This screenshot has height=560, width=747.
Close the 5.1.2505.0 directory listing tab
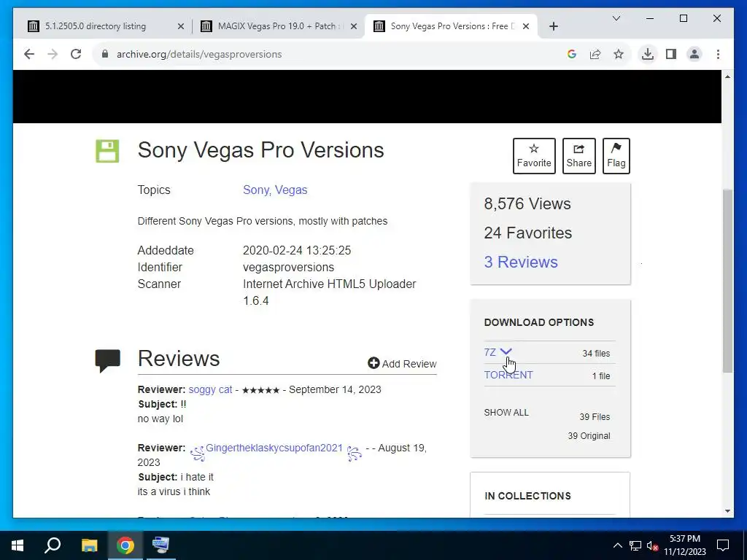(181, 26)
